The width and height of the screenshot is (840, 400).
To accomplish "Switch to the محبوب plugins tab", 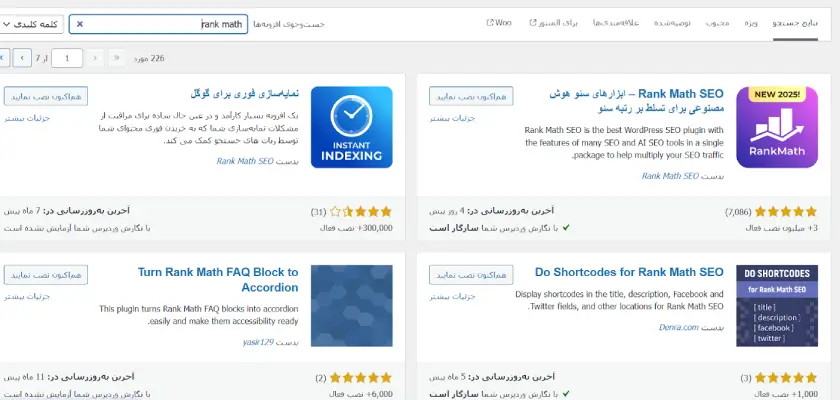I will (x=717, y=24).
